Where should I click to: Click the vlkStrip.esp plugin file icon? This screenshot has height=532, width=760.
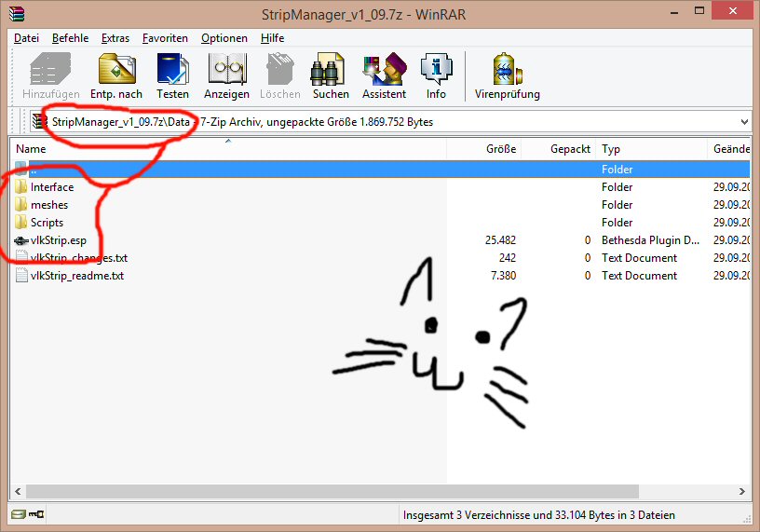pyautogui.click(x=21, y=240)
